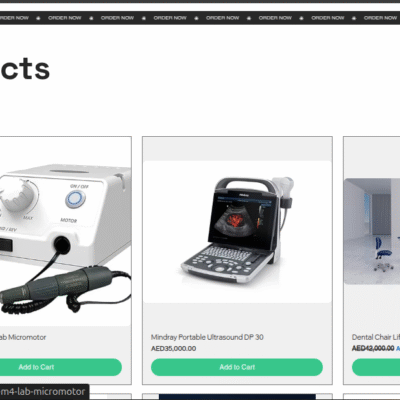Viewport: 400px width, 400px height.
Task: Click the small icon before the right cut-off ORDER NOW
Action: pos(354,18)
